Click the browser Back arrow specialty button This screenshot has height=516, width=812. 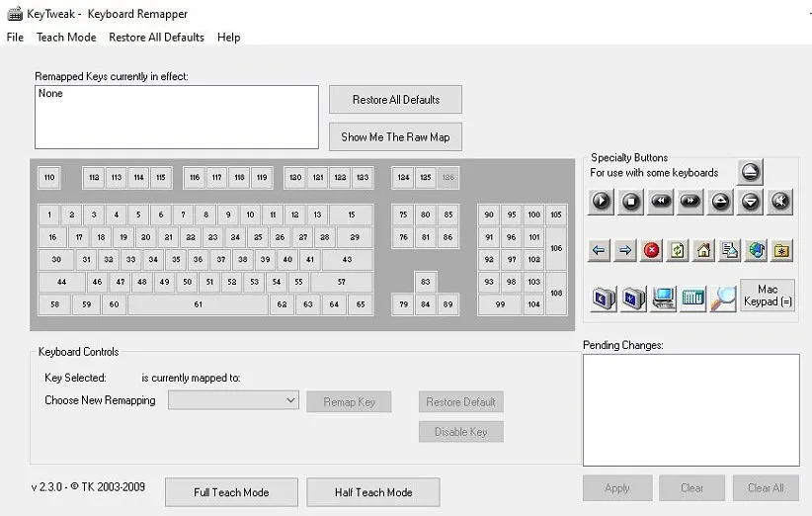tap(599, 251)
